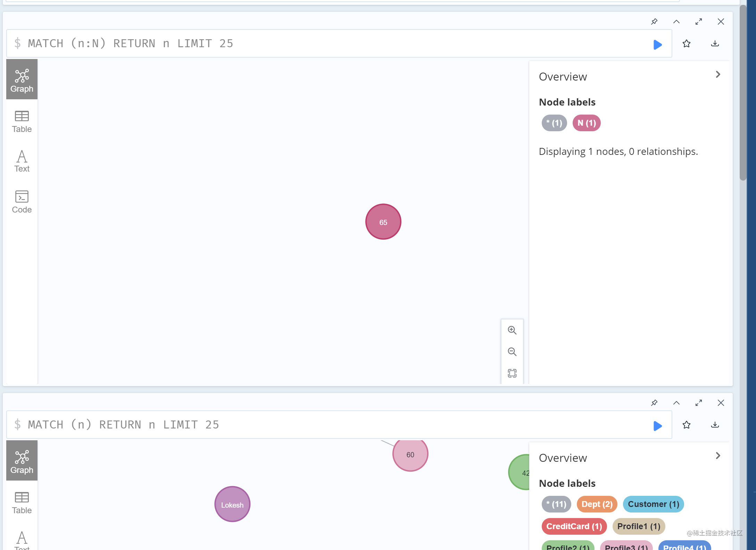Run the MATCH (n:N) query
This screenshot has width=756, height=550.
click(657, 44)
